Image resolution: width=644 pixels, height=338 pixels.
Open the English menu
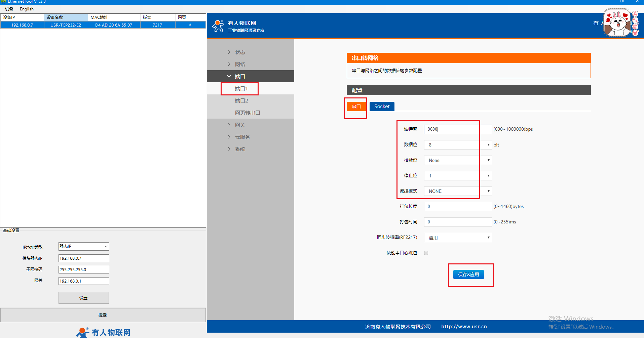pyautogui.click(x=27, y=9)
